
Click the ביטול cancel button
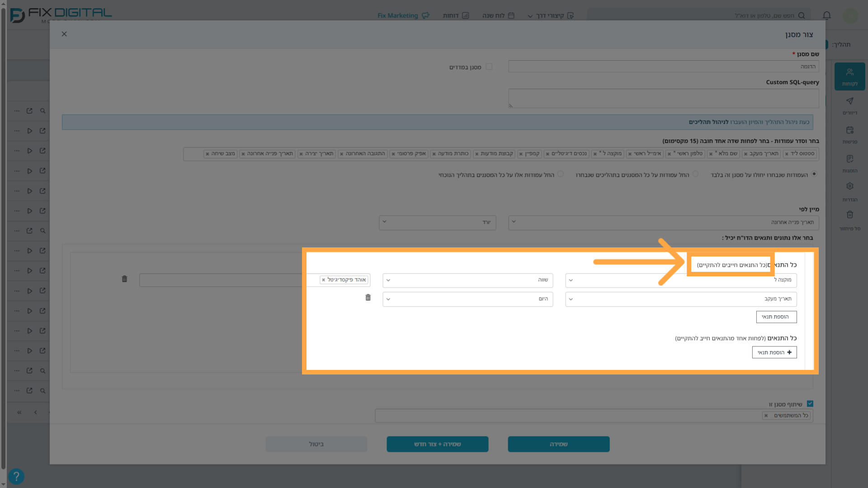316,444
